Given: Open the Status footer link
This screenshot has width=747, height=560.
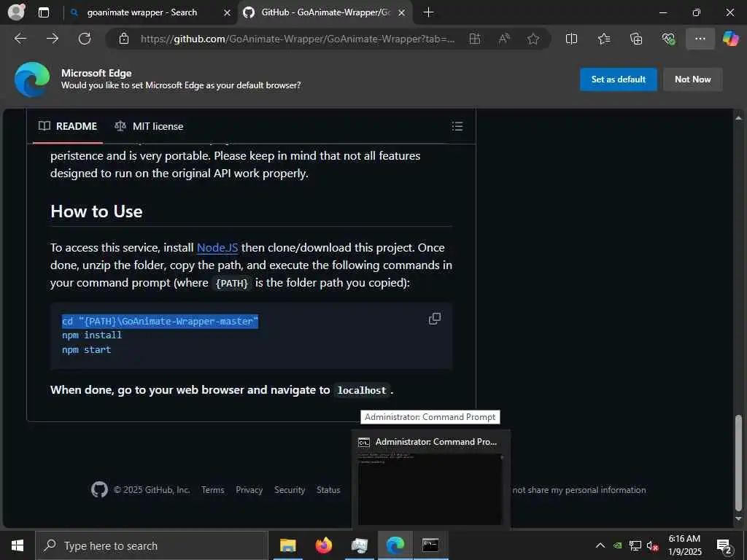Looking at the screenshot, I should pyautogui.click(x=328, y=489).
